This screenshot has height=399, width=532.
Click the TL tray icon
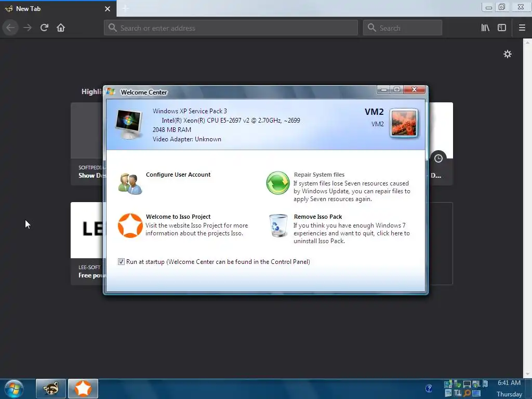pyautogui.click(x=458, y=393)
